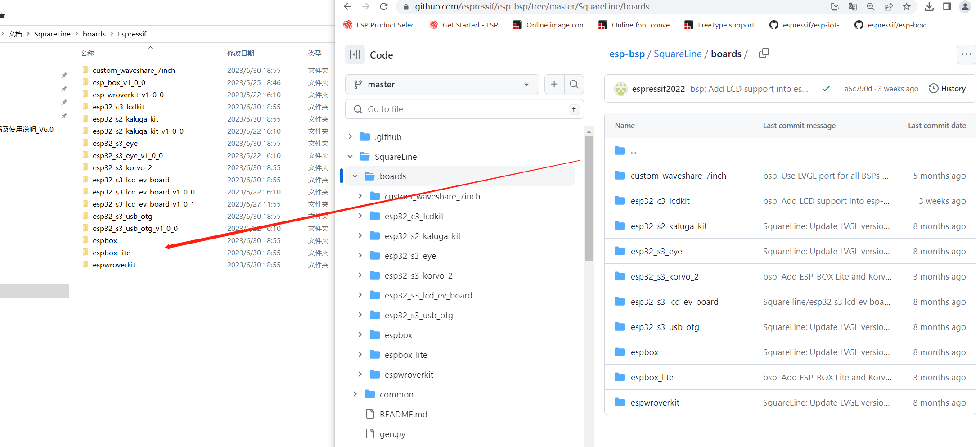Copy the boards path to clipboard

[x=764, y=54]
